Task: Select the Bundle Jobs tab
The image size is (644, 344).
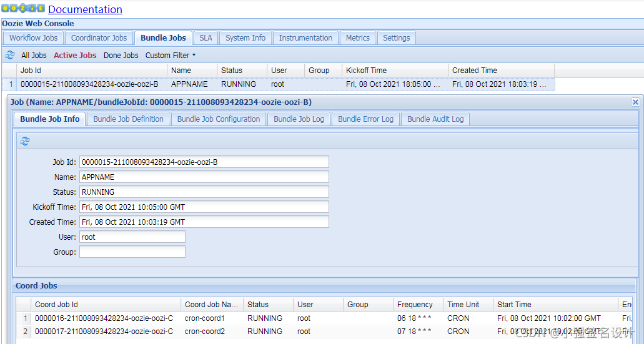Action: 163,37
